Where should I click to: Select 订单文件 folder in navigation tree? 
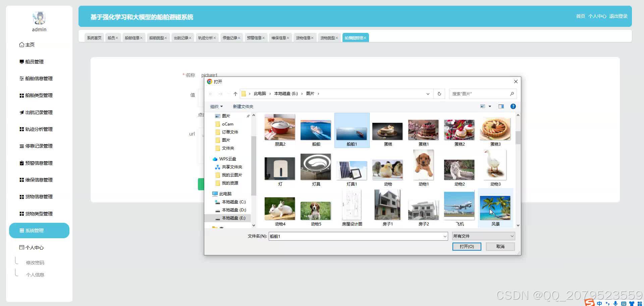point(230,132)
